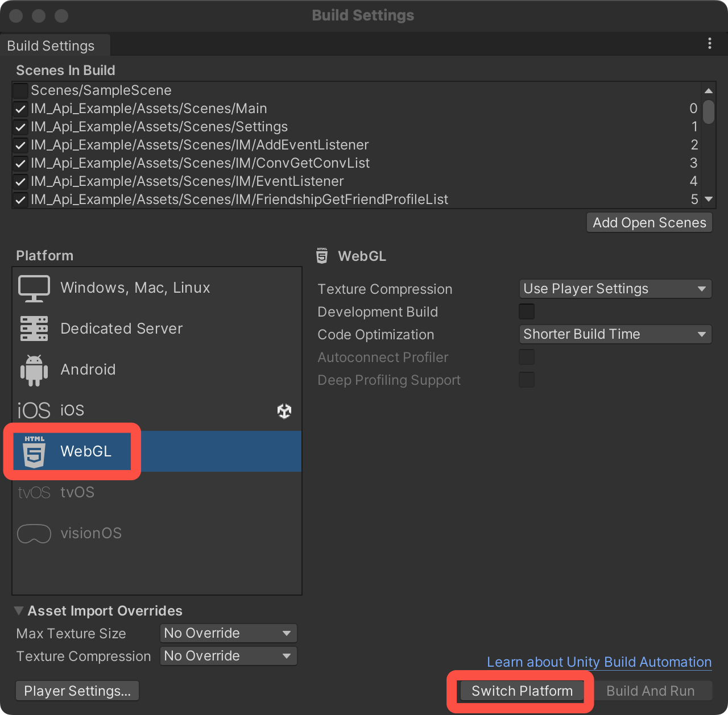Uncheck the Scenes/Main scene checkbox
The height and width of the screenshot is (715, 728).
20,109
